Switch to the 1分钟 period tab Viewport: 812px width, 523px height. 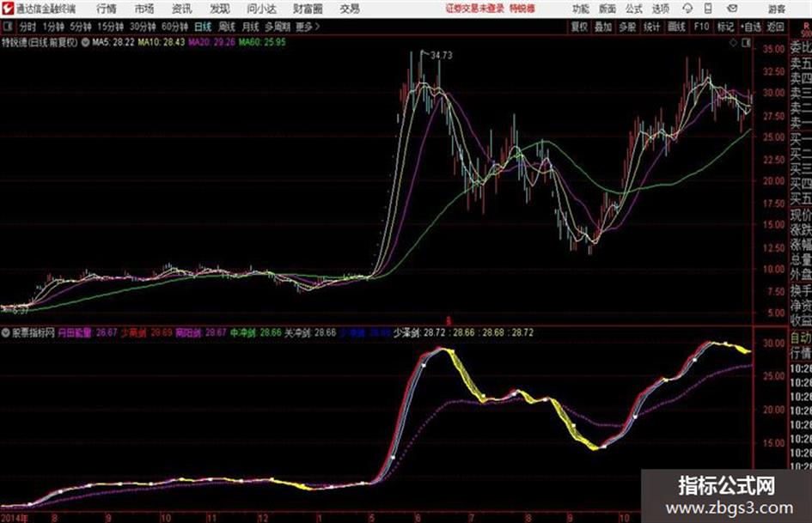coord(53,27)
